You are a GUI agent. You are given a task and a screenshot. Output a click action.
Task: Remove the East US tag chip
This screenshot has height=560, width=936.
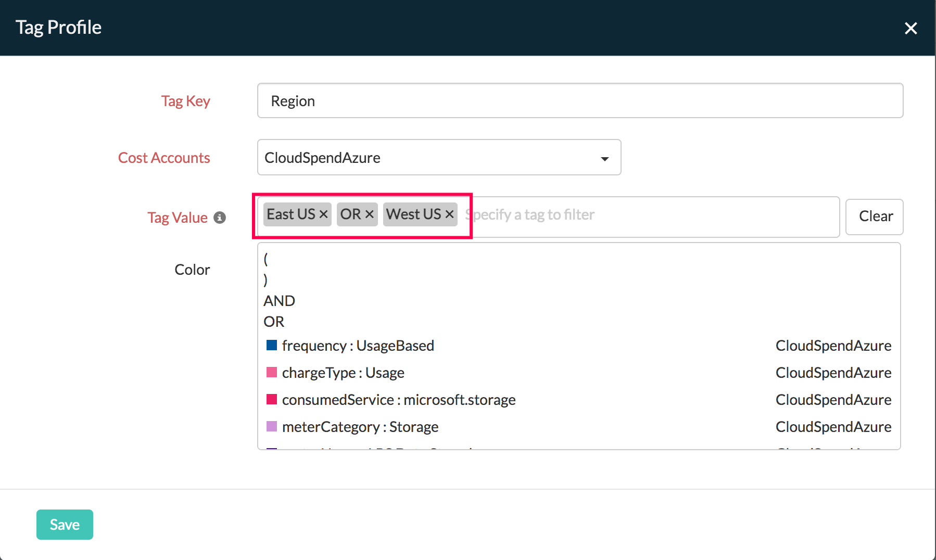(x=323, y=214)
